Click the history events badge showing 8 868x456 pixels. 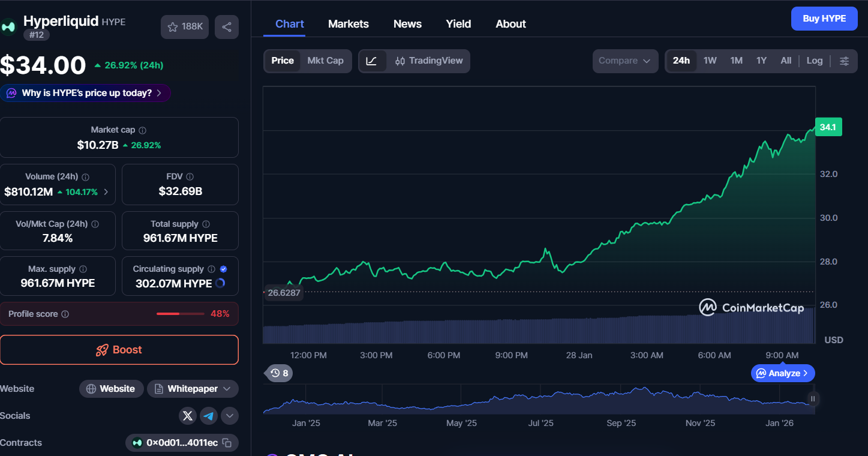[279, 373]
